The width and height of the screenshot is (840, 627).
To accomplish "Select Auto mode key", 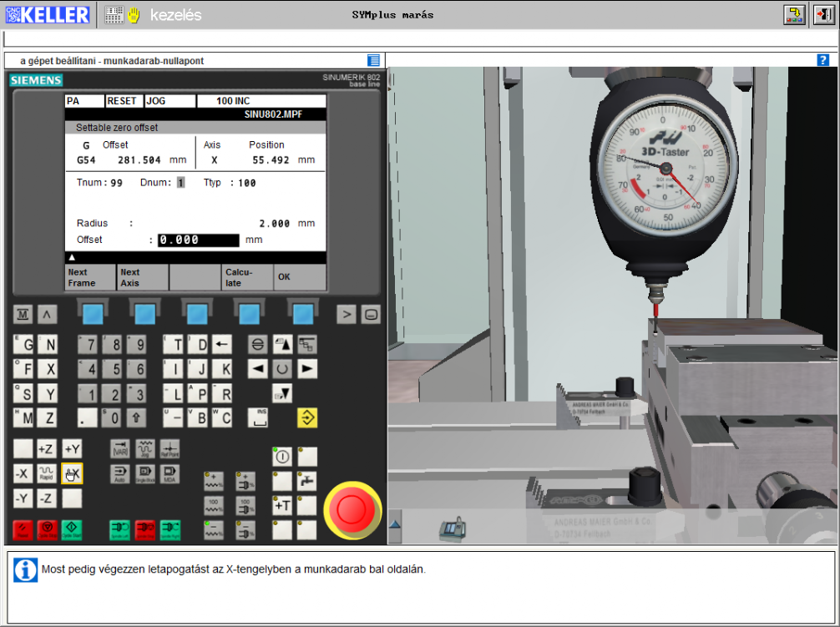I will click(120, 473).
